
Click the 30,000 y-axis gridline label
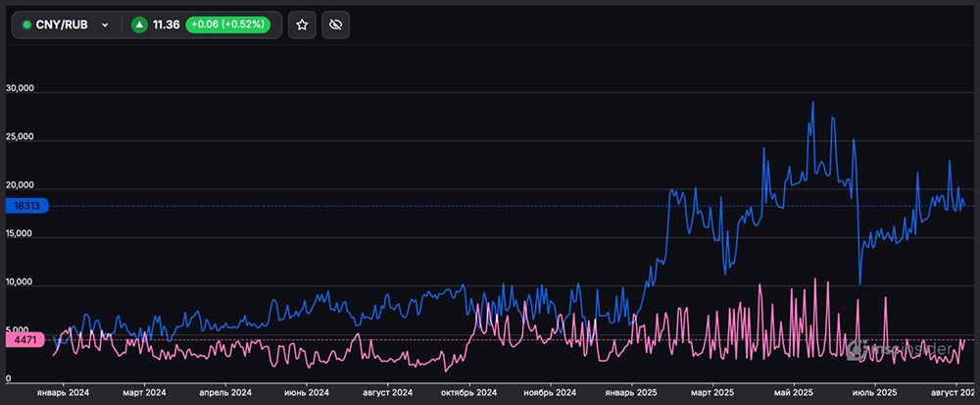tap(20, 89)
